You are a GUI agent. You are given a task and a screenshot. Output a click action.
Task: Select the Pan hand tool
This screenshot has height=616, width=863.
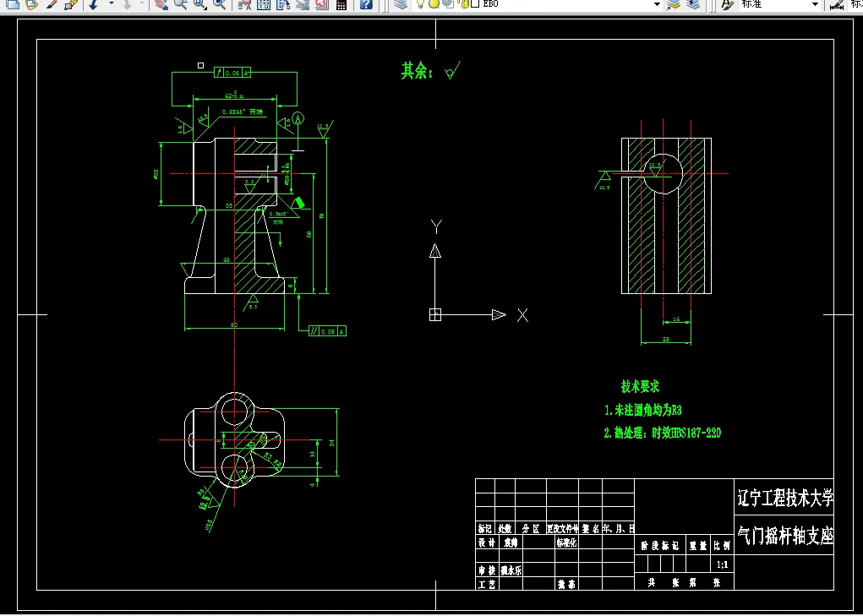coord(161,4)
